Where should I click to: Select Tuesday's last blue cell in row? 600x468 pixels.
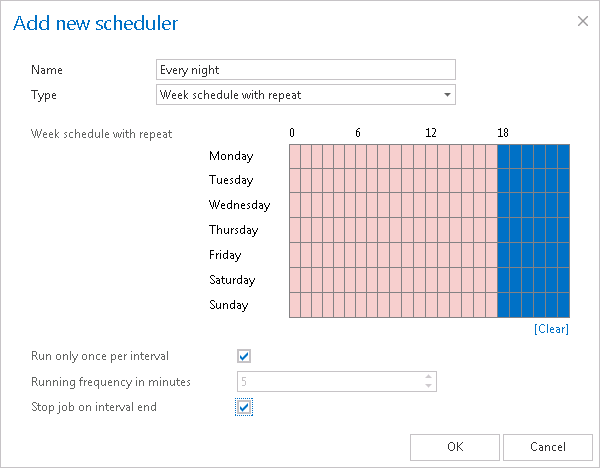(x=563, y=180)
